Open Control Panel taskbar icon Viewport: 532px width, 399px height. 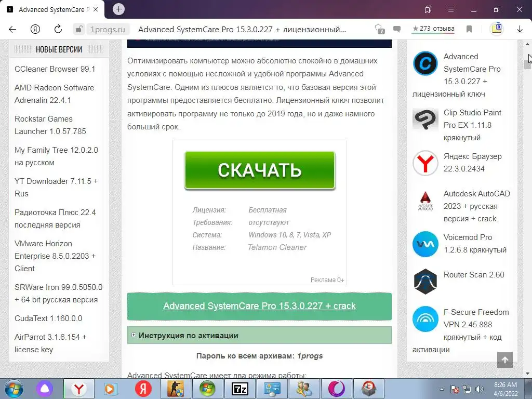tap(272, 389)
